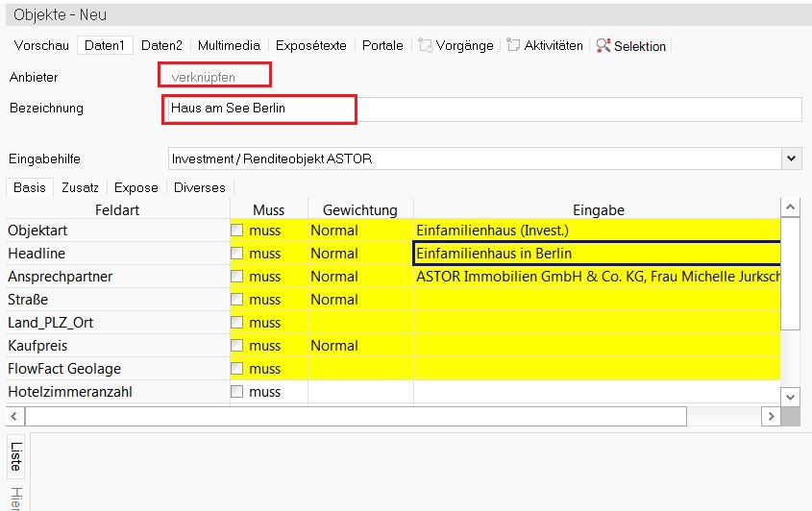
Task: Open the Vorgänge tab icon
Action: pyautogui.click(x=425, y=45)
